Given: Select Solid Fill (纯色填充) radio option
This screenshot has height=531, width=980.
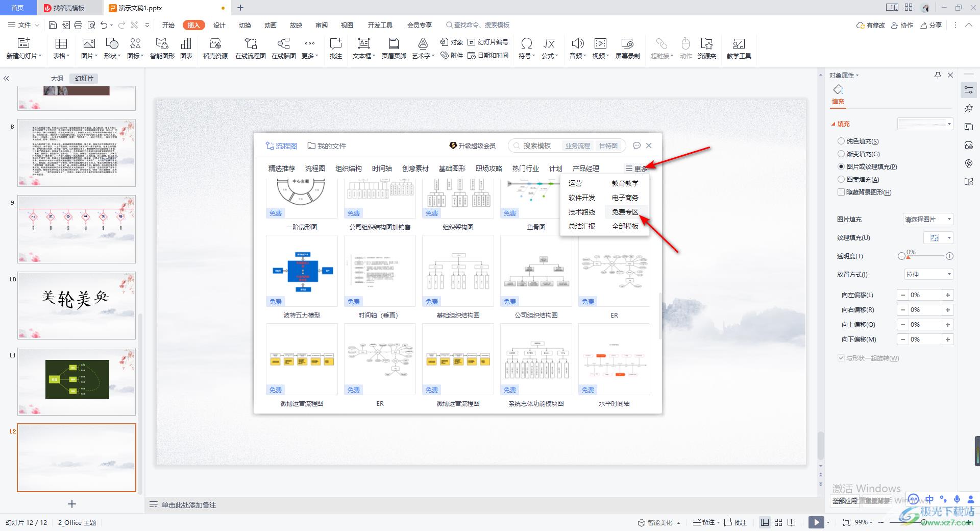Looking at the screenshot, I should [841, 141].
